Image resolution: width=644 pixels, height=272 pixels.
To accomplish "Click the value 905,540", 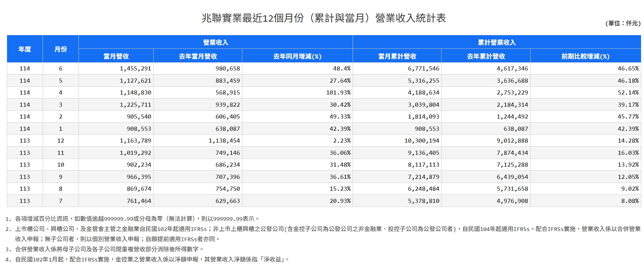I will tap(139, 117).
